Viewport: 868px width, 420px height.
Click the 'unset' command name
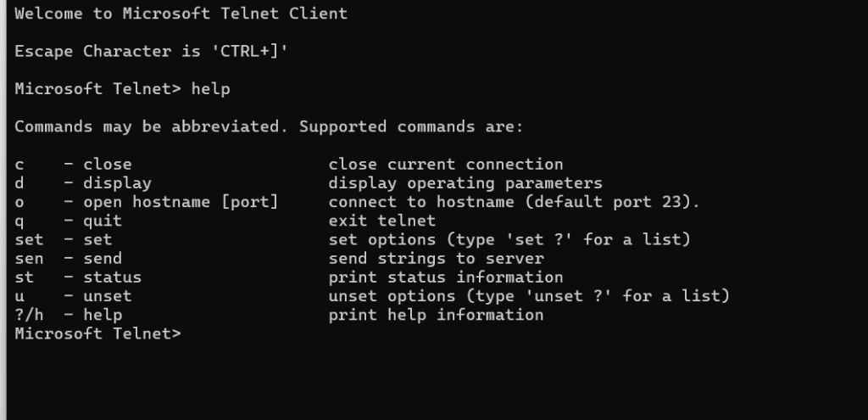pos(108,296)
